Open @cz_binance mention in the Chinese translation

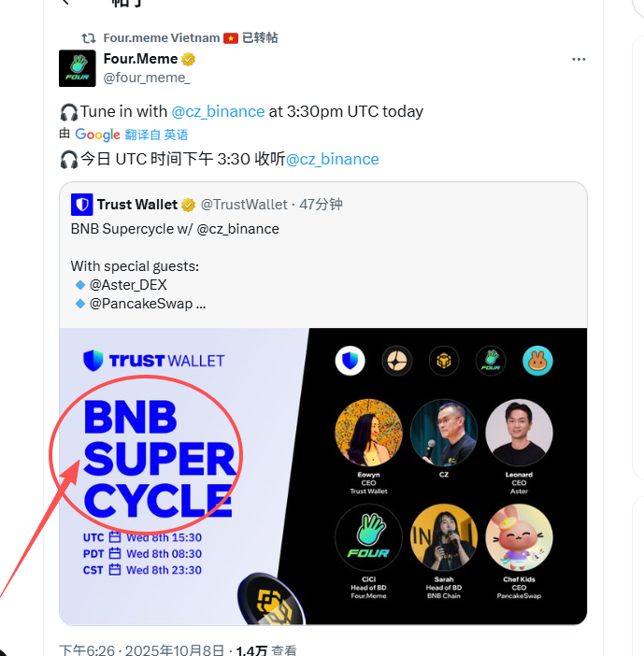[332, 159]
